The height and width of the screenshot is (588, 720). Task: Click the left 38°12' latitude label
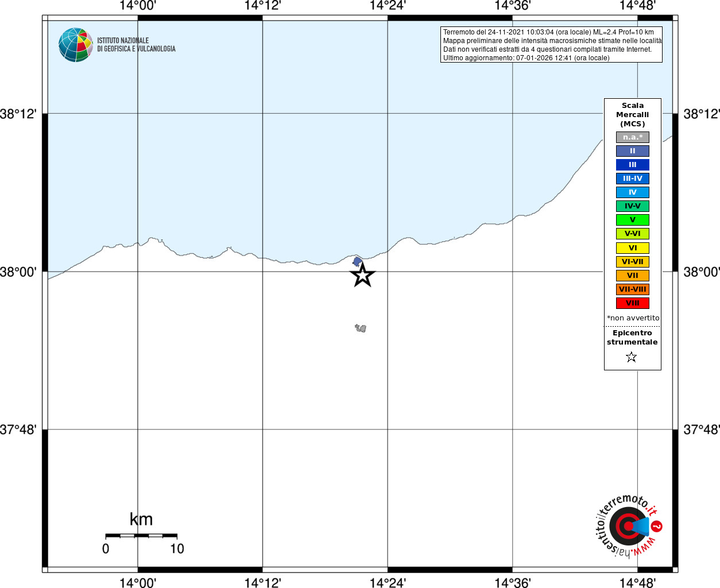(x=18, y=114)
